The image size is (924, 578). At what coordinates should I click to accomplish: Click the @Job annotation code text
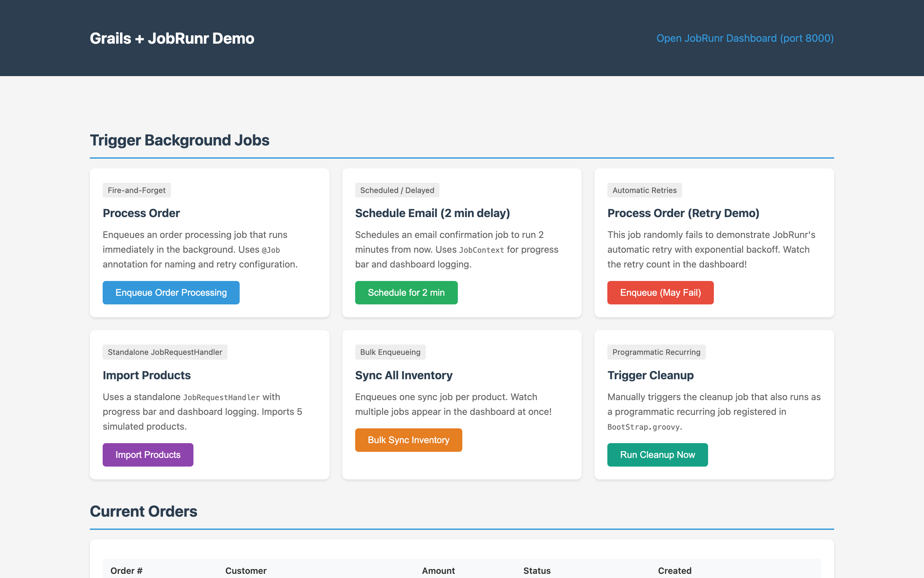coord(271,250)
